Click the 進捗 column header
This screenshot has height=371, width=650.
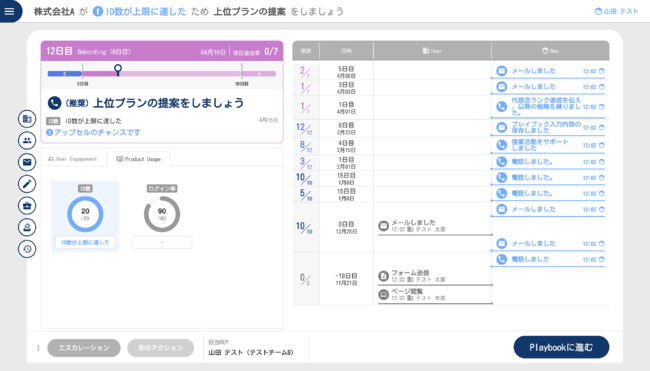pyautogui.click(x=306, y=51)
